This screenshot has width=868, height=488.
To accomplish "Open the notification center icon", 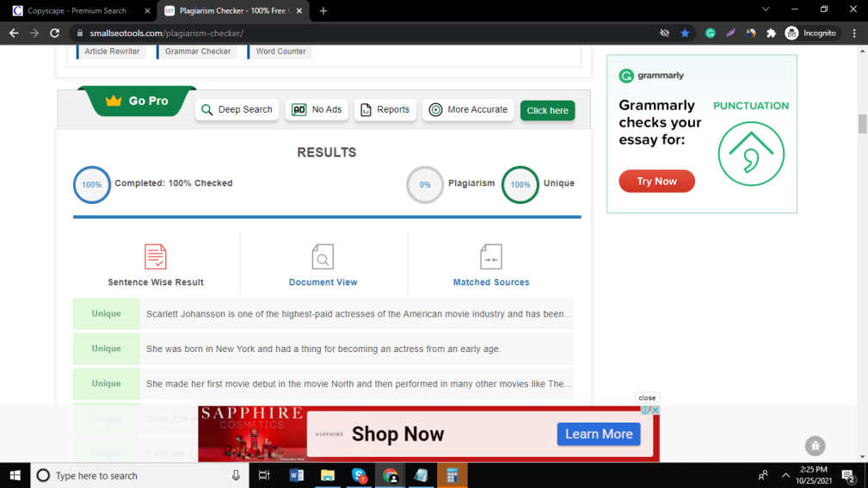I will pyautogui.click(x=848, y=475).
